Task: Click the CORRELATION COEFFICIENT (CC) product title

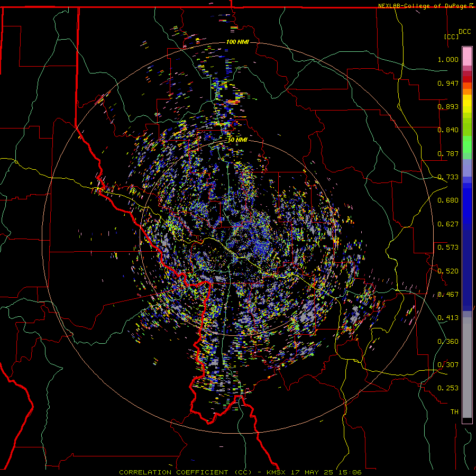Action: click(185, 472)
